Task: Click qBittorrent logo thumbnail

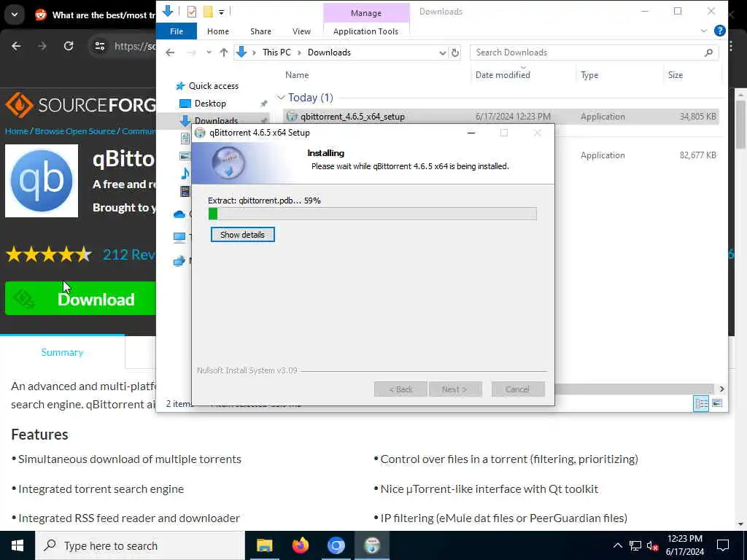Action: (x=42, y=181)
